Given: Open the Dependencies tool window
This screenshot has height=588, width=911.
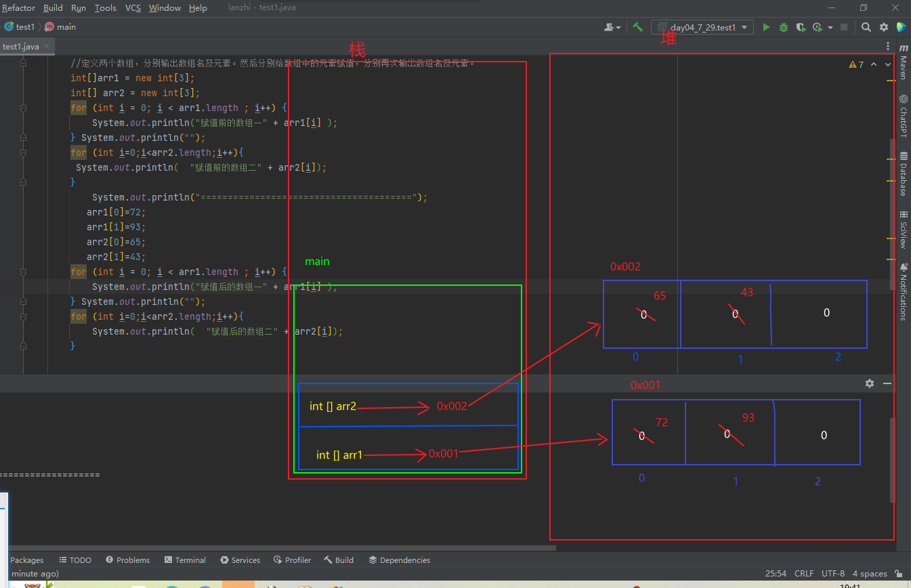Looking at the screenshot, I should click(x=400, y=560).
